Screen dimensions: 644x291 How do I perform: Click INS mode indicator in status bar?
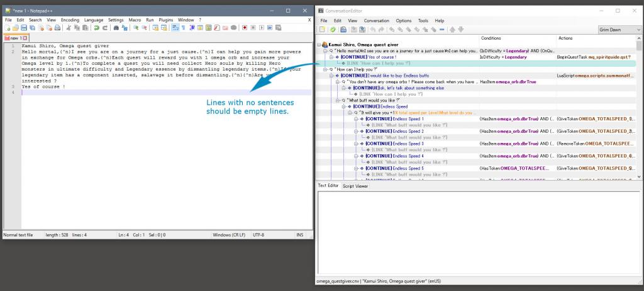coord(300,235)
